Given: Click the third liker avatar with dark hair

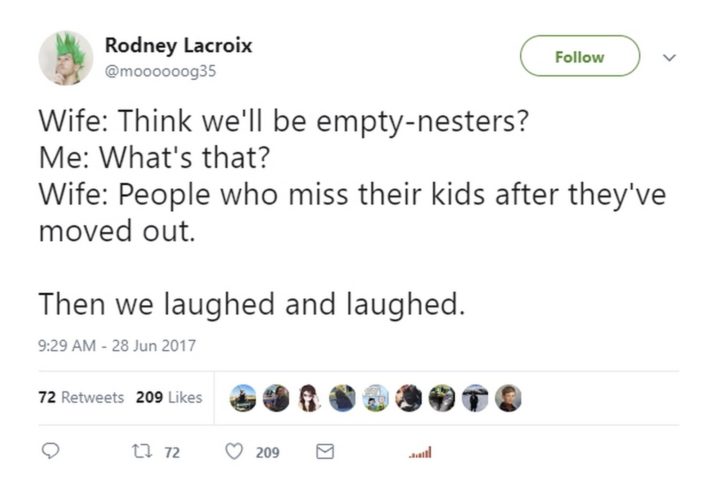Looking at the screenshot, I should (309, 398).
